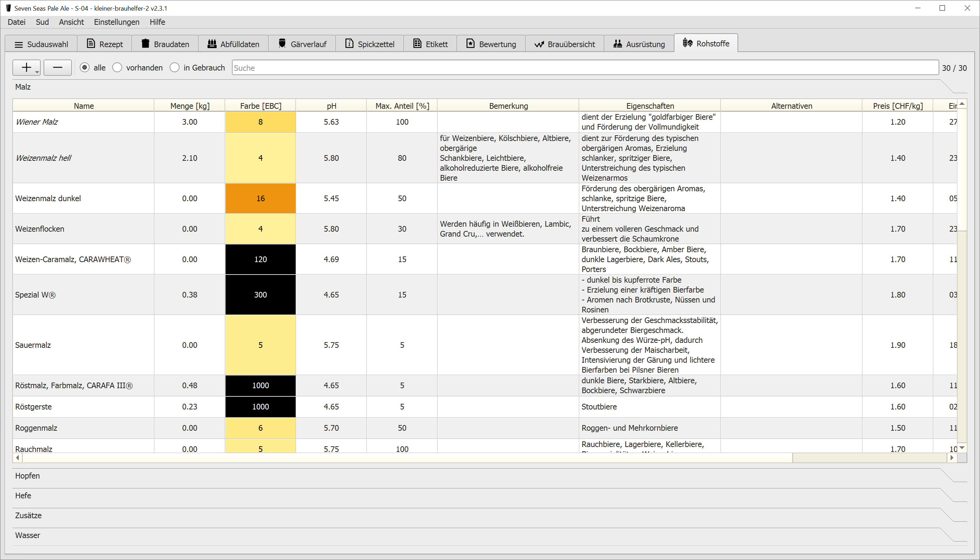The height and width of the screenshot is (560, 980).
Task: Open Gärverlauf fermenter icon tab
Action: 282,44
